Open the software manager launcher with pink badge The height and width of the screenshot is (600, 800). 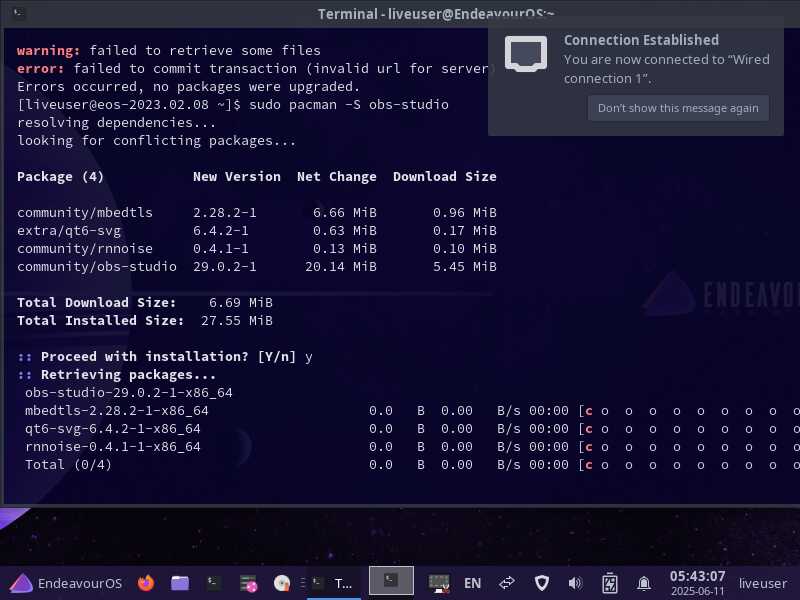[248, 583]
